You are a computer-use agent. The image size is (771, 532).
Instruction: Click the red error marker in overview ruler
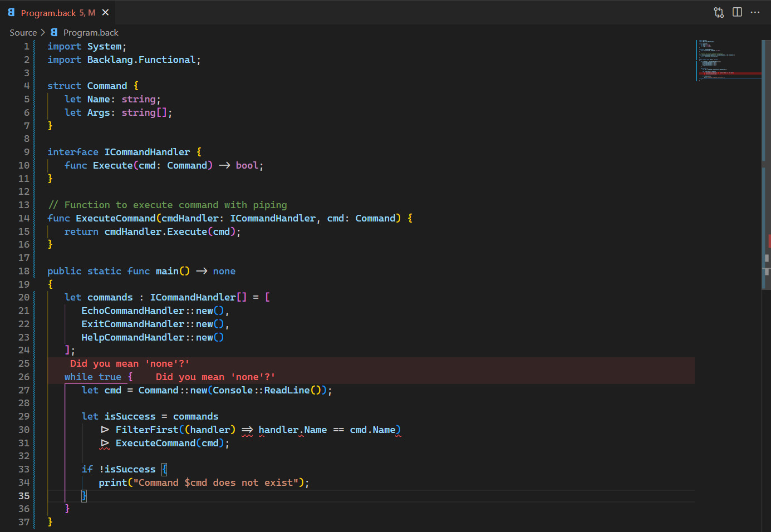(769, 240)
